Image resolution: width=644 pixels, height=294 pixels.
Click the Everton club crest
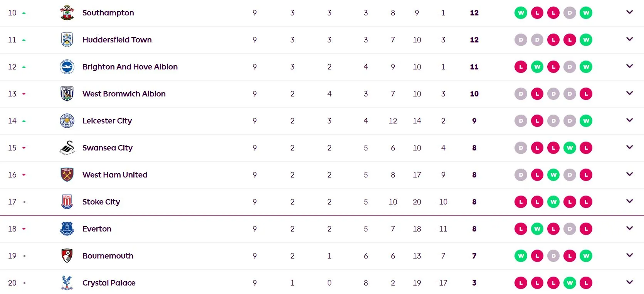pos(67,229)
